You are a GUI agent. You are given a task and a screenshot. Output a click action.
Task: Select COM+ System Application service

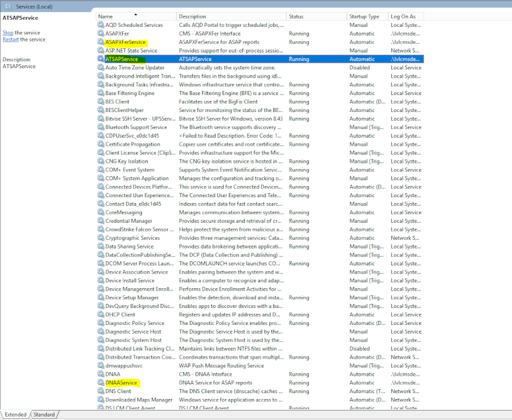[260, 178]
